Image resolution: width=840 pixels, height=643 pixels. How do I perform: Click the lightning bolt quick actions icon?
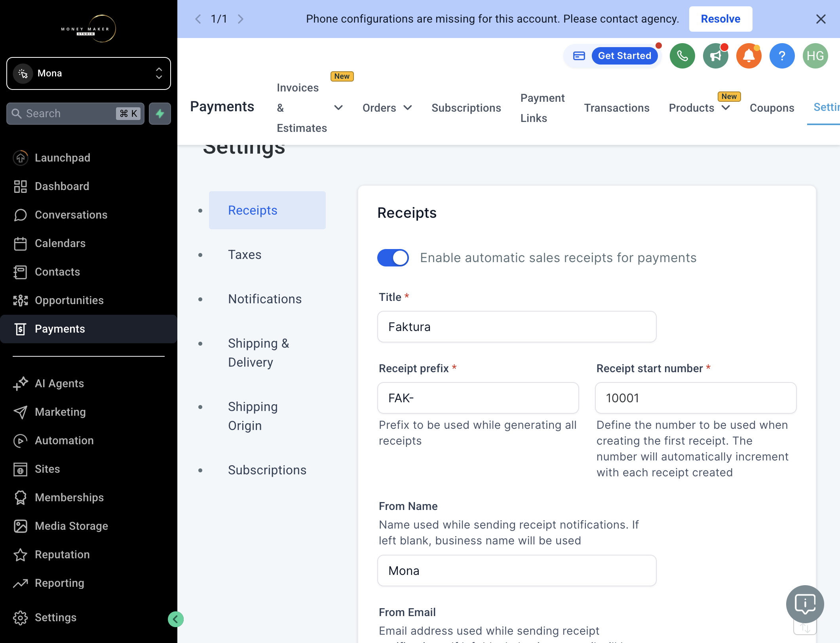tap(160, 114)
